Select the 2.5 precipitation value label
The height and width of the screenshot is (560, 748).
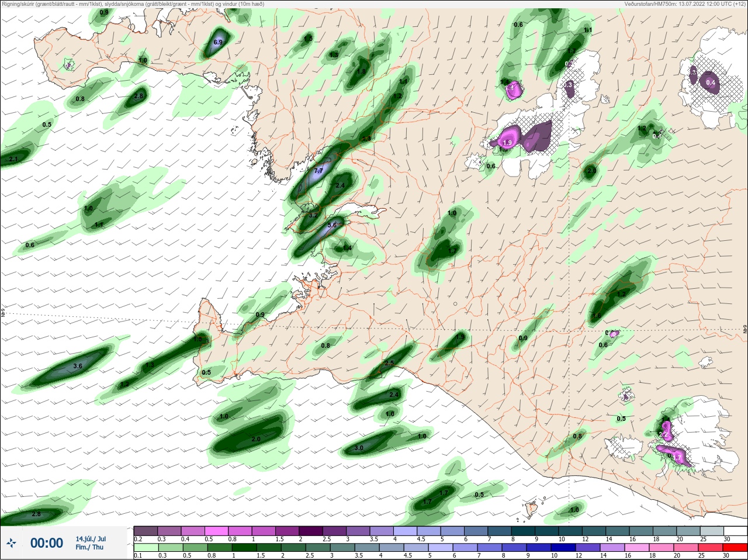(389, 363)
